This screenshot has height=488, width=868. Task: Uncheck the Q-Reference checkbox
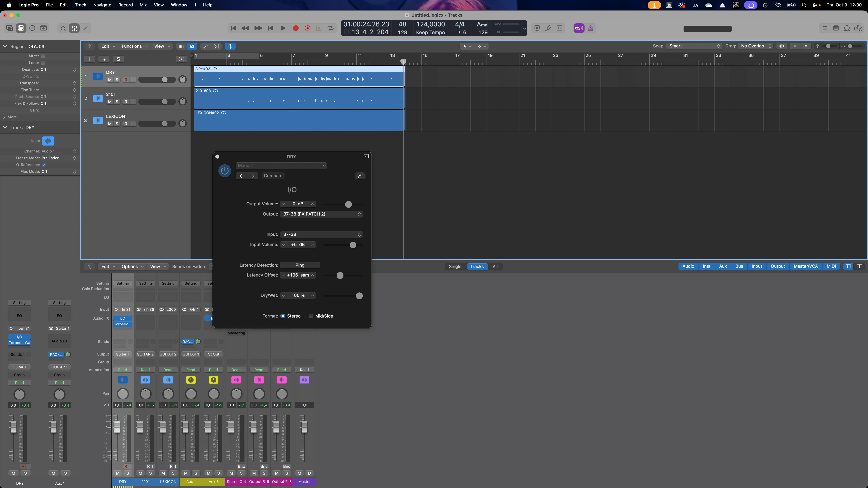(44, 165)
